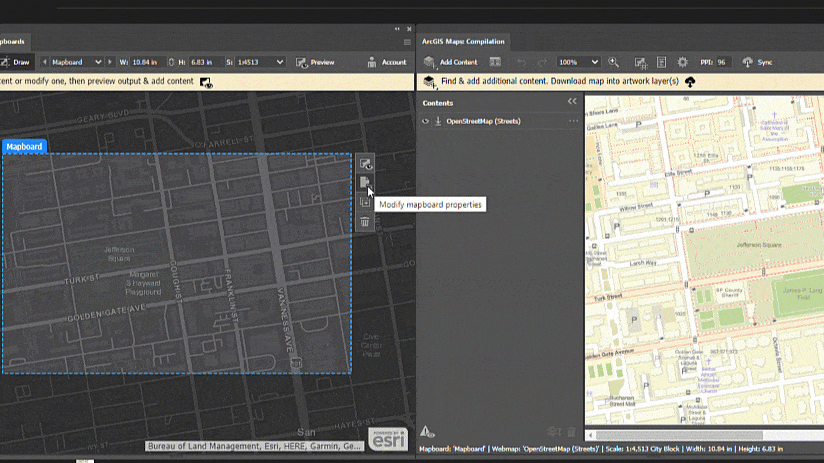Select the blue Mapboard label tag
This screenshot has width=824, height=463.
[24, 147]
